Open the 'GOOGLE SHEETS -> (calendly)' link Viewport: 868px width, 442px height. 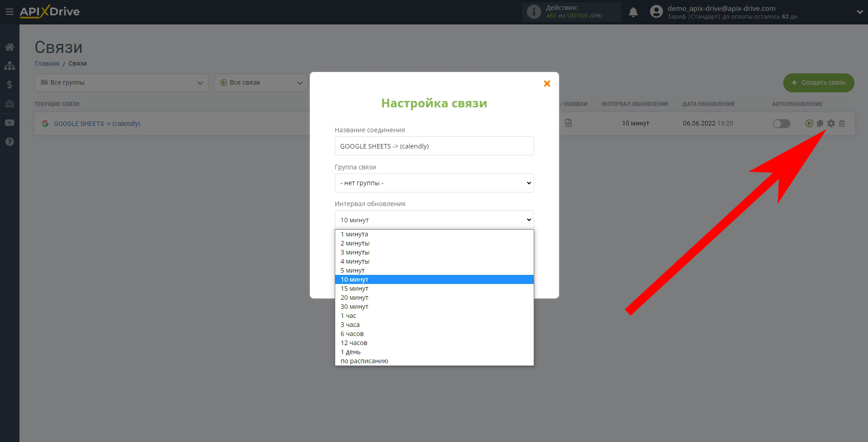97,124
